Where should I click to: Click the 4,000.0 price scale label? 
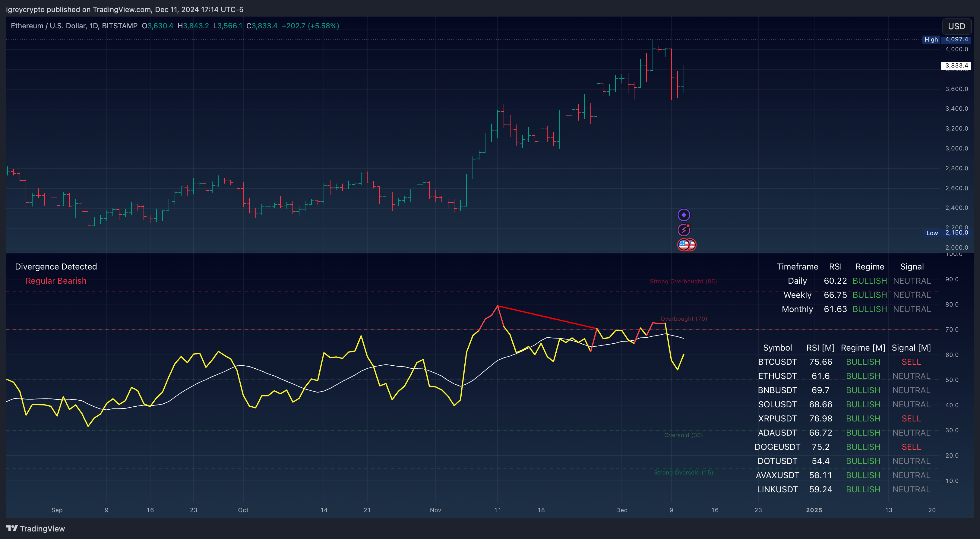coord(956,49)
